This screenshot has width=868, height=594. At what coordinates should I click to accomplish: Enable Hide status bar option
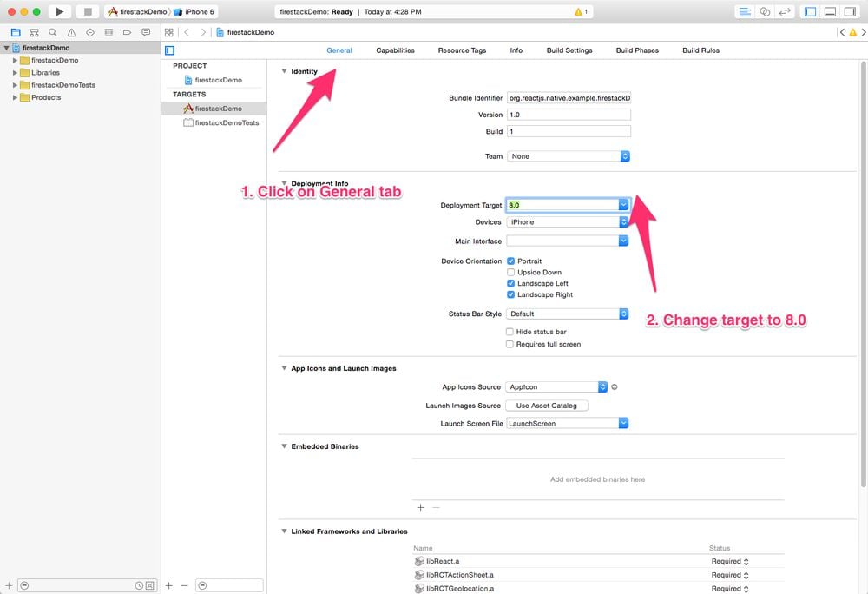point(510,332)
